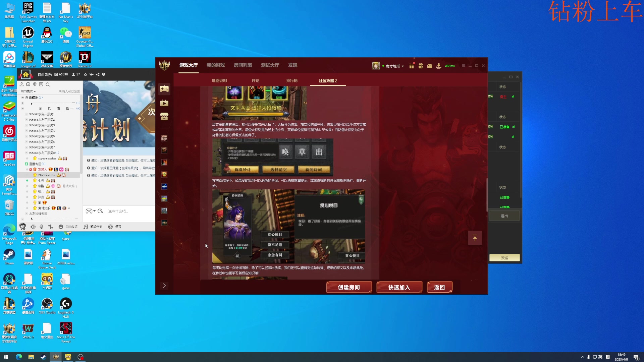The image size is (644, 362).
Task: Open Microsoft Edge from taskbar
Action: [19, 357]
